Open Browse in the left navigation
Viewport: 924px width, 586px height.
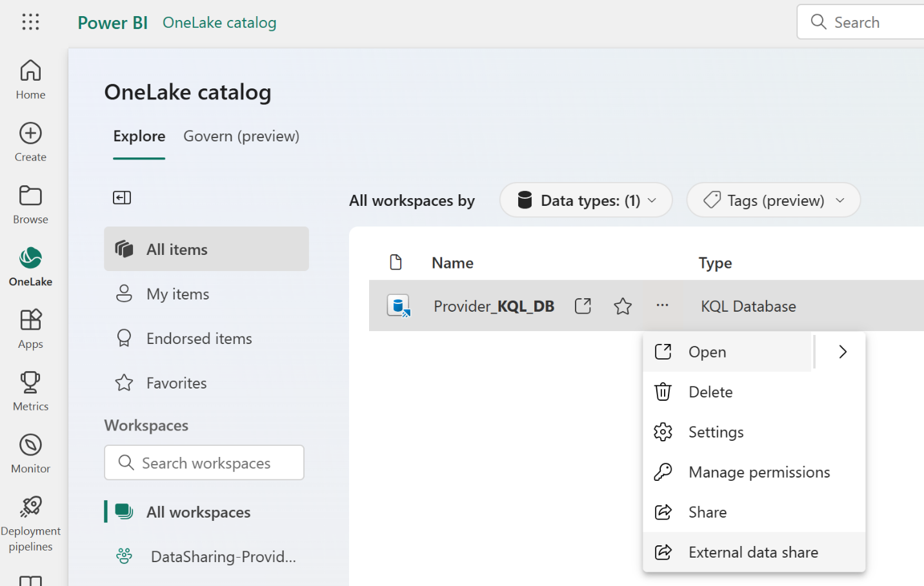pos(30,205)
